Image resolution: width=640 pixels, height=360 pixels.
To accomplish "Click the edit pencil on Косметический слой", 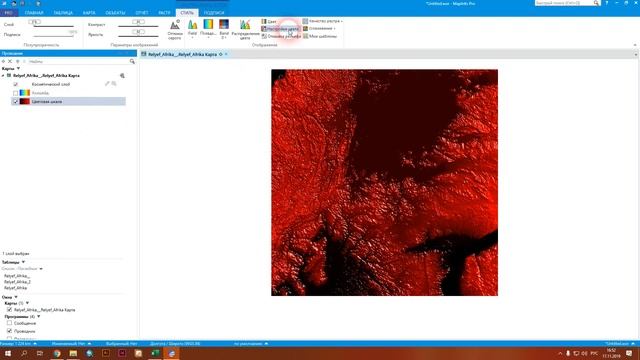I will [107, 84].
